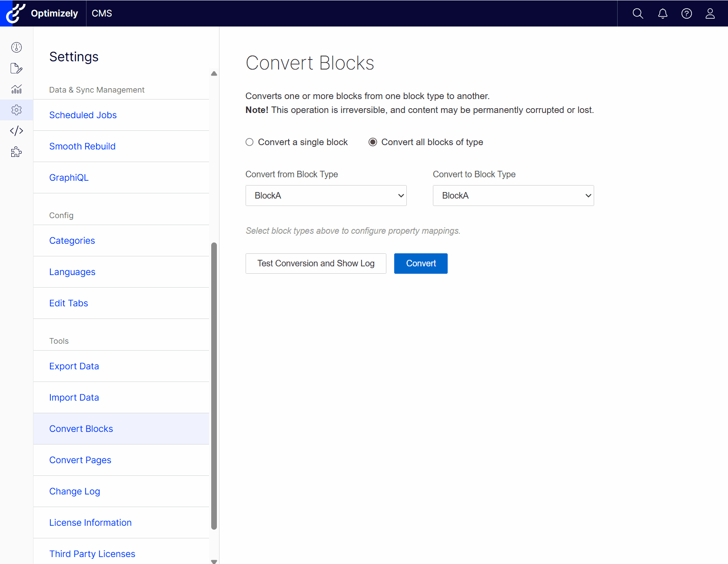Click the CMS item in the top bar
This screenshot has width=728, height=564.
point(101,13)
